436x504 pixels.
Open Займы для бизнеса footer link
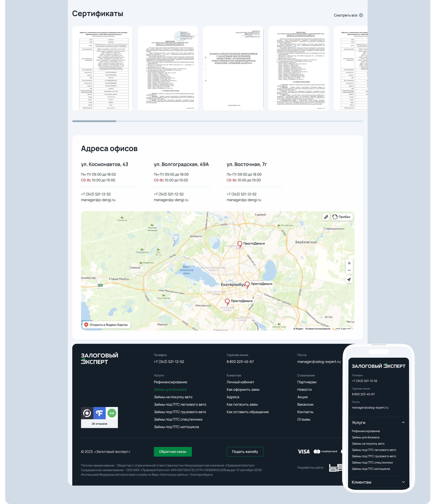(170, 389)
